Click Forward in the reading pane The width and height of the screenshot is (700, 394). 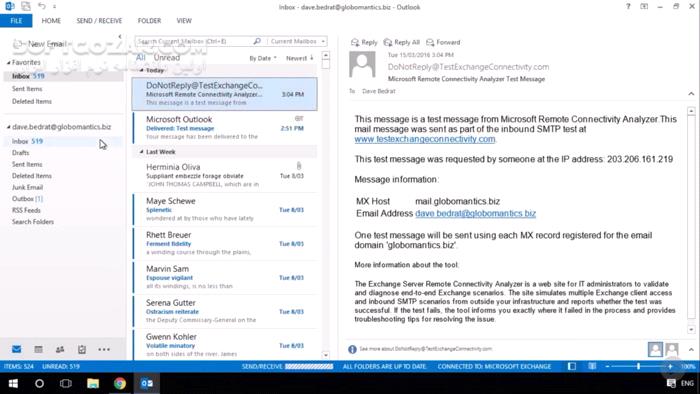point(443,42)
